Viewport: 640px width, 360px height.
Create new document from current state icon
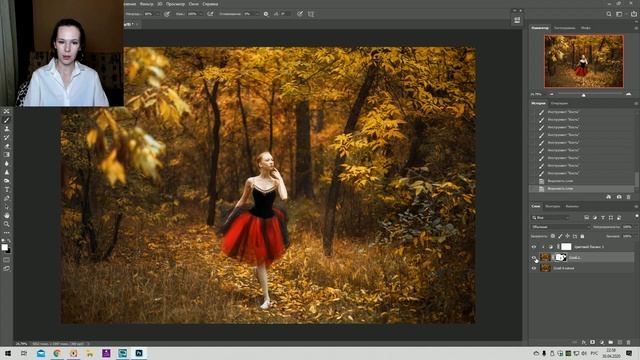tap(609, 197)
